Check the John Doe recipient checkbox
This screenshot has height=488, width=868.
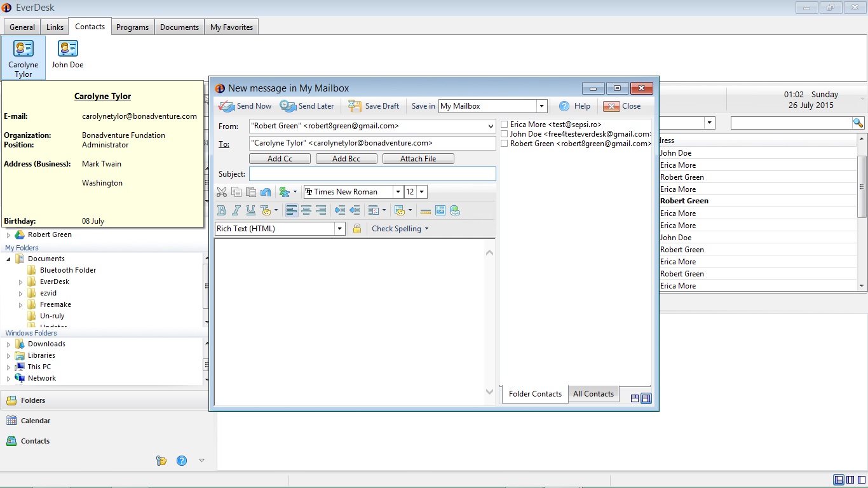point(505,134)
